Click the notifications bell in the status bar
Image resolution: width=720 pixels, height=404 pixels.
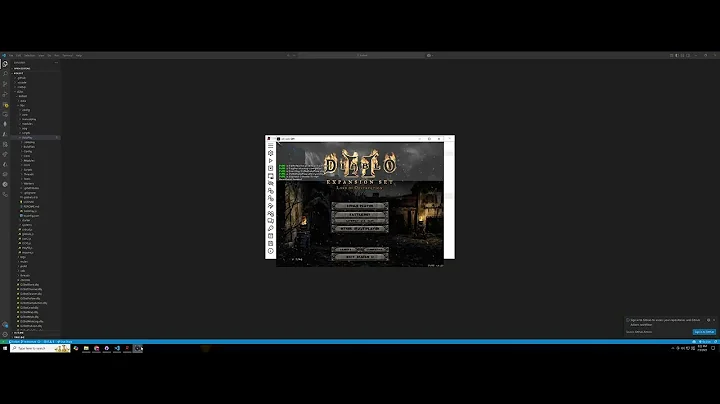tap(715, 342)
